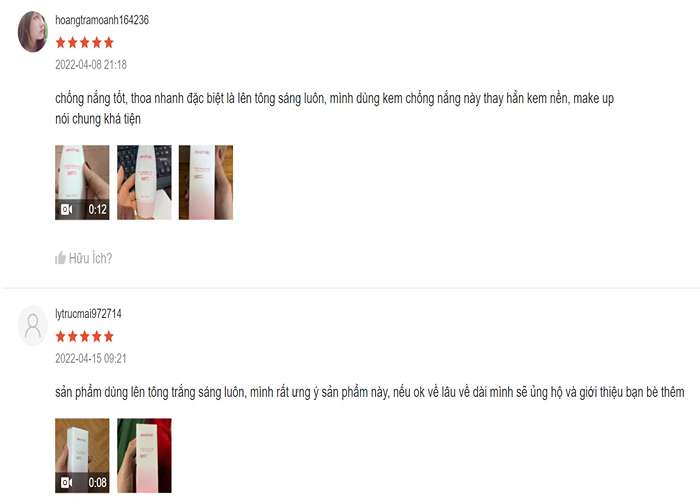
Task: Open third photo in first review
Action: pyautogui.click(x=206, y=183)
